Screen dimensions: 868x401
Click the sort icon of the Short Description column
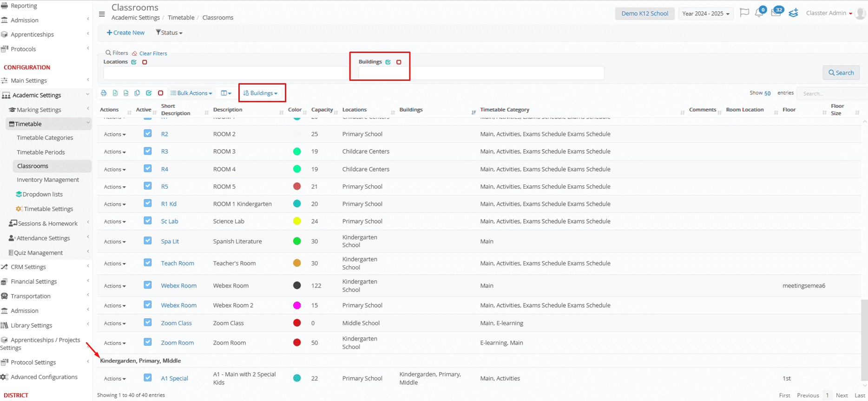(206, 112)
